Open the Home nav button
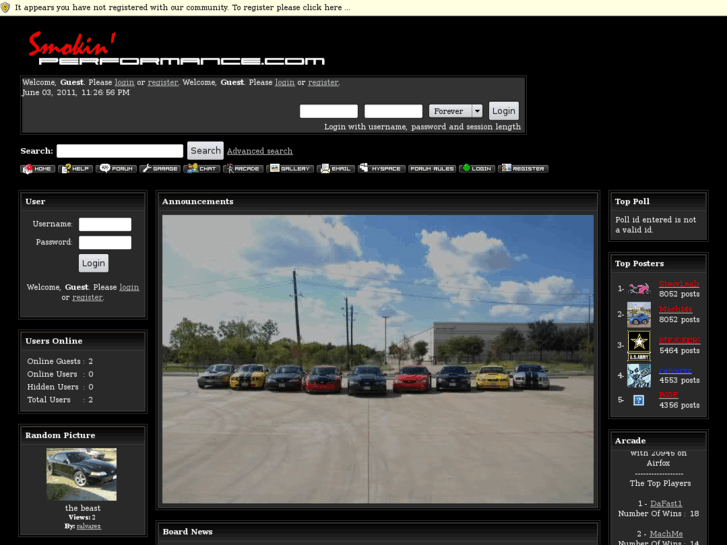Screen dimensions: 727x545 38,168
